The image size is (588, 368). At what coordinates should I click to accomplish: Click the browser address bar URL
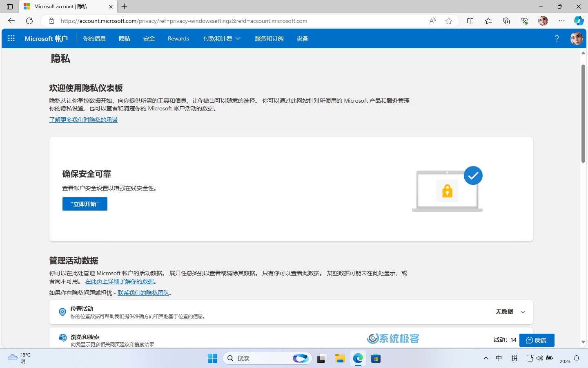184,21
